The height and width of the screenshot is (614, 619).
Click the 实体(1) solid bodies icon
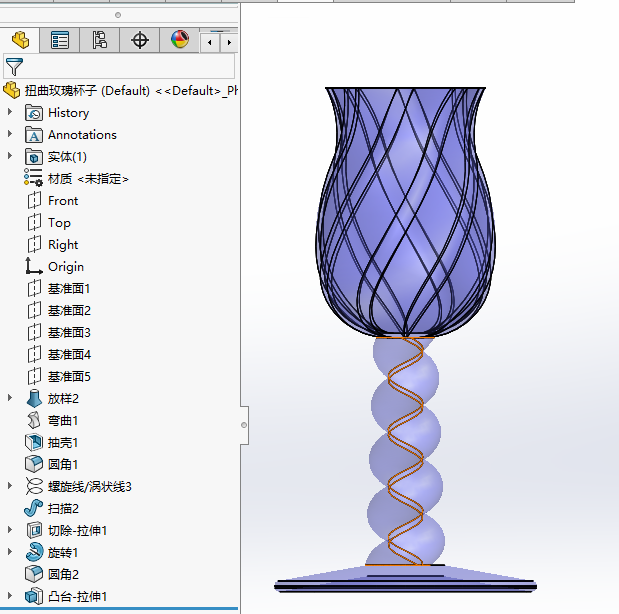point(34,157)
